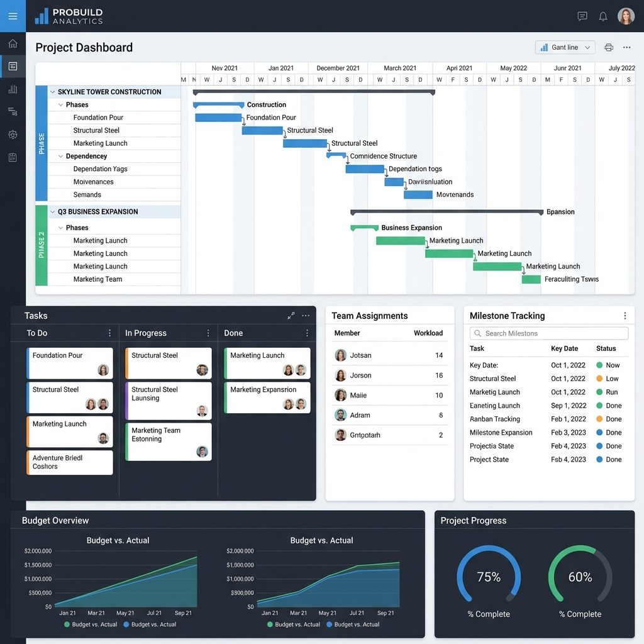Click the 75% Complete progress ring

pos(489,575)
